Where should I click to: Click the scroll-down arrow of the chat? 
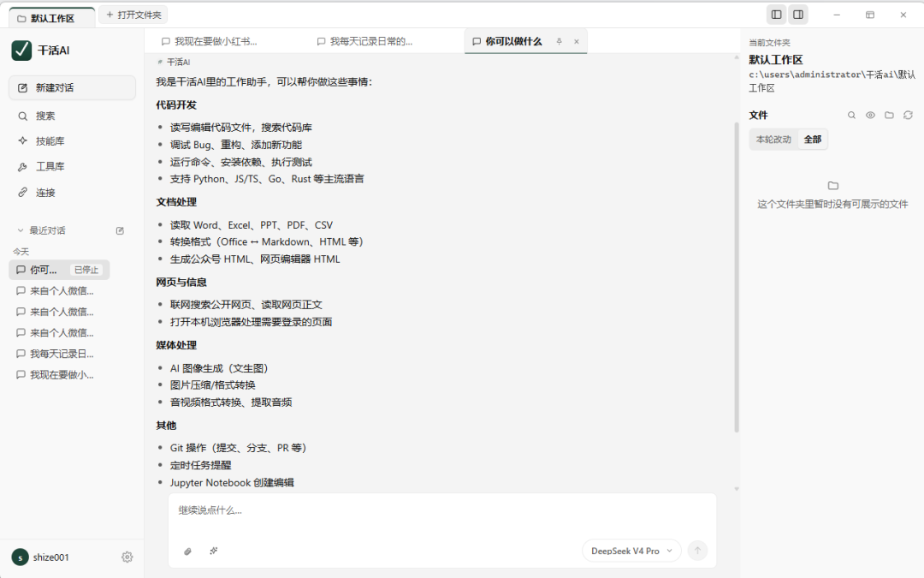(x=737, y=489)
